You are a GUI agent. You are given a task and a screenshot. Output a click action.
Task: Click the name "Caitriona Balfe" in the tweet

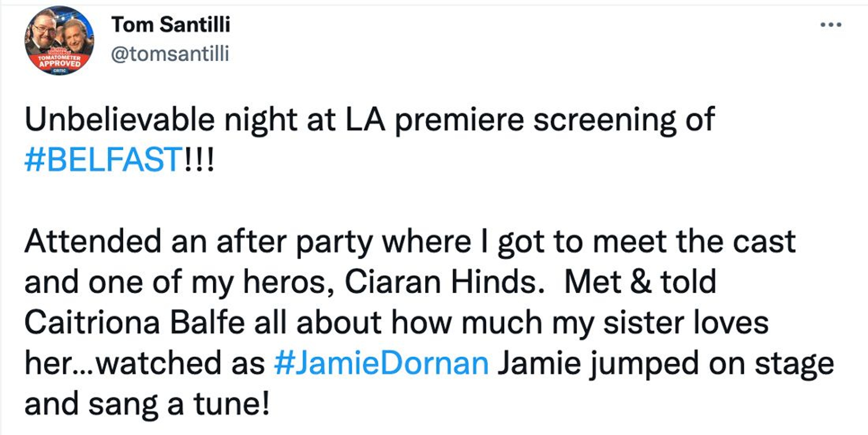pyautogui.click(x=134, y=323)
